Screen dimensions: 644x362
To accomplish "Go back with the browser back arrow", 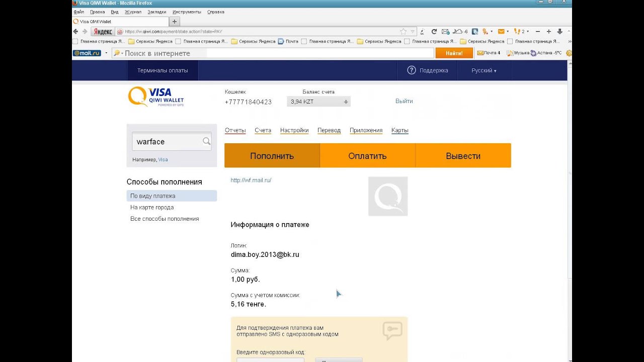I will tap(76, 31).
